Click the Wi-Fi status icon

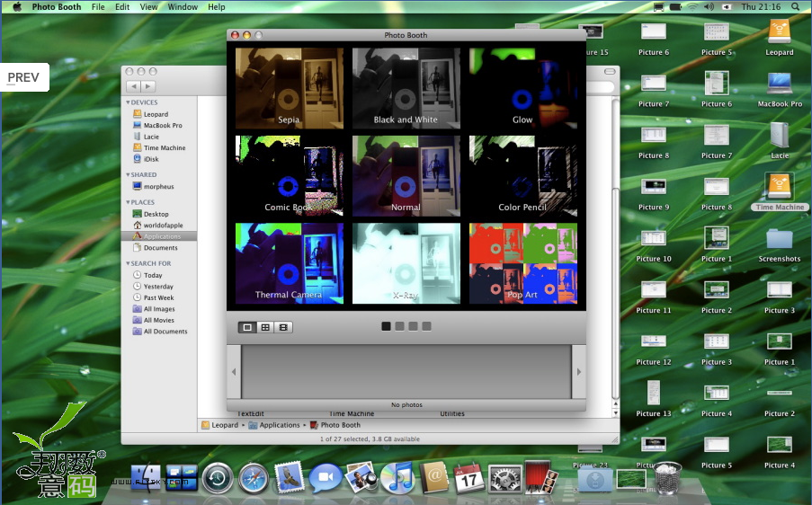[x=692, y=6]
